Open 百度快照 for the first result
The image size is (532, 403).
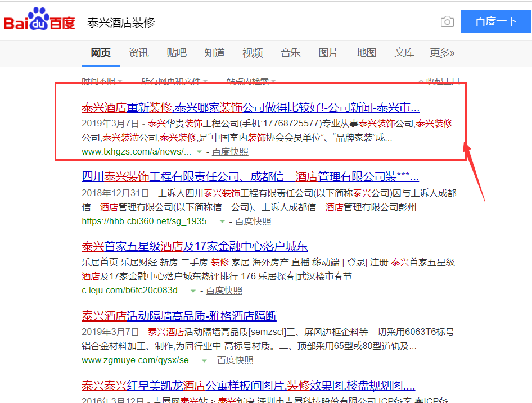pos(229,152)
